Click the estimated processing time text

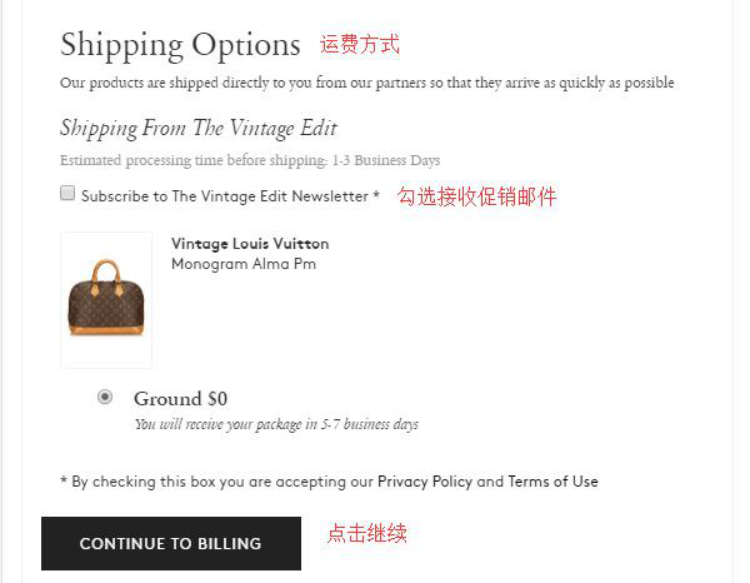click(x=250, y=160)
